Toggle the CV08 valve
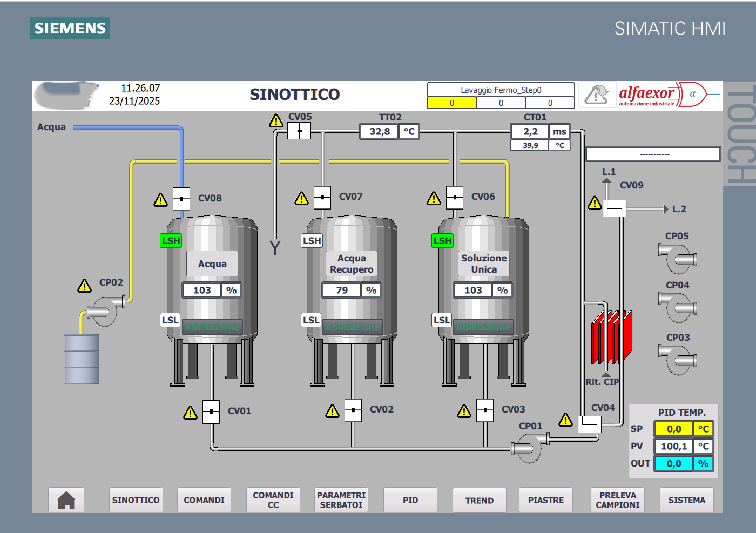The width and height of the screenshot is (756, 533). tap(181, 199)
